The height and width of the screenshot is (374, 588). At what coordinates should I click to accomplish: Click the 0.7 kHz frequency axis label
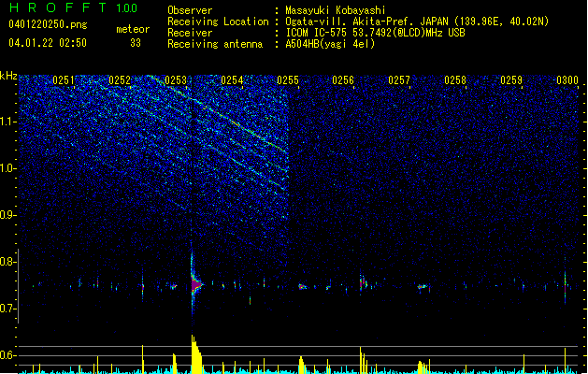click(x=7, y=309)
